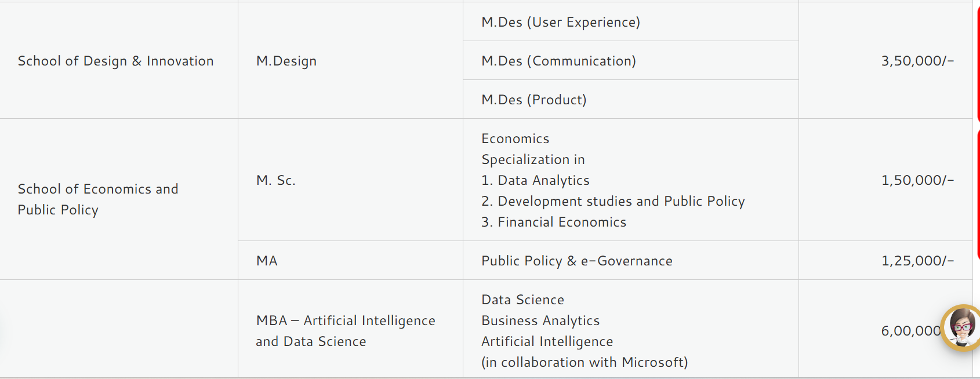Select M.Des (Communication) row
Screen dimensions: 980x379
558,61
